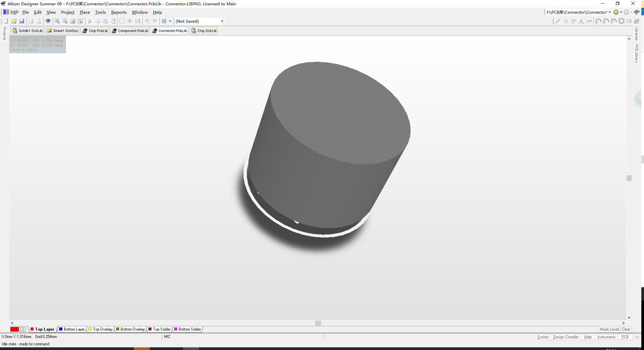Open the Reports menu

[x=119, y=12]
